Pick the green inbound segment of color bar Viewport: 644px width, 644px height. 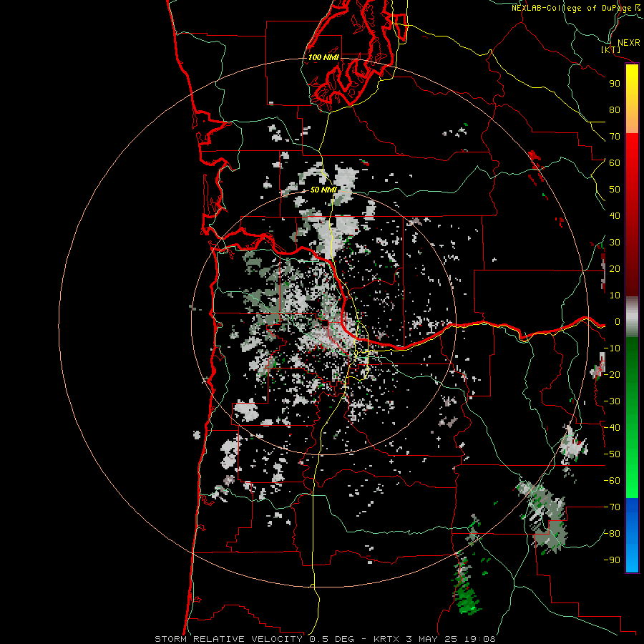point(632,418)
